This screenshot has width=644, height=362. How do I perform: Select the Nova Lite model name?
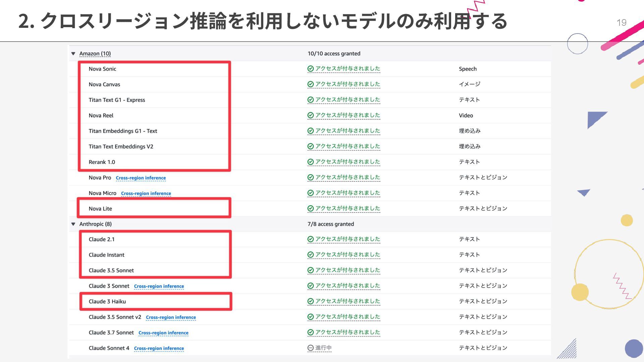click(100, 209)
